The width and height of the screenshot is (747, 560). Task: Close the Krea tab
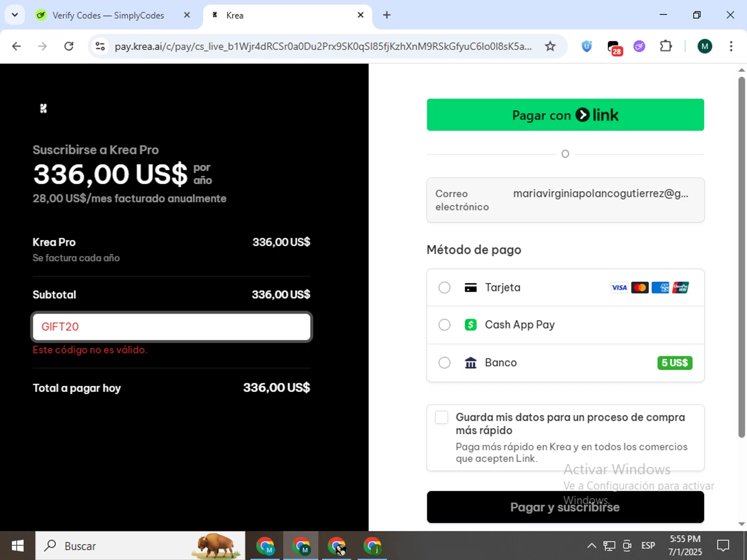pyautogui.click(x=361, y=15)
